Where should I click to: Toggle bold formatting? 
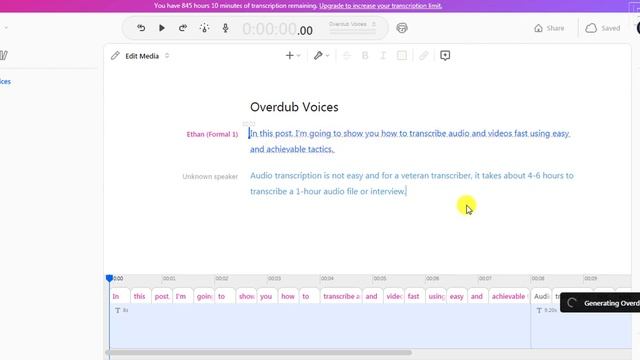(365, 56)
